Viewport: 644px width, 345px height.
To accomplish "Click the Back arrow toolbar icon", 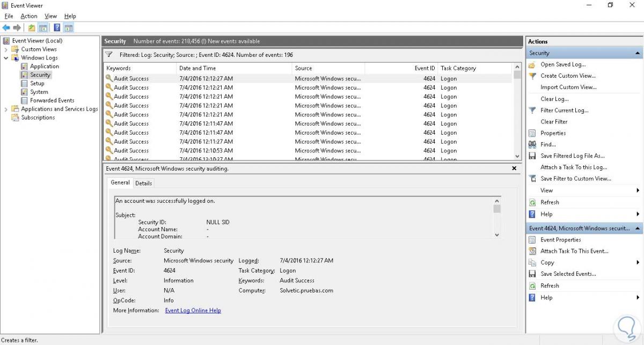I will [6, 28].
